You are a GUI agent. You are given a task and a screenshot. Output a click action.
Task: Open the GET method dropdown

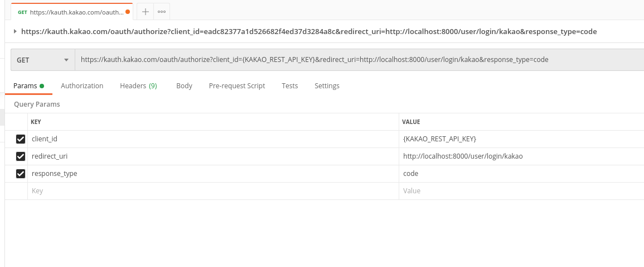43,60
